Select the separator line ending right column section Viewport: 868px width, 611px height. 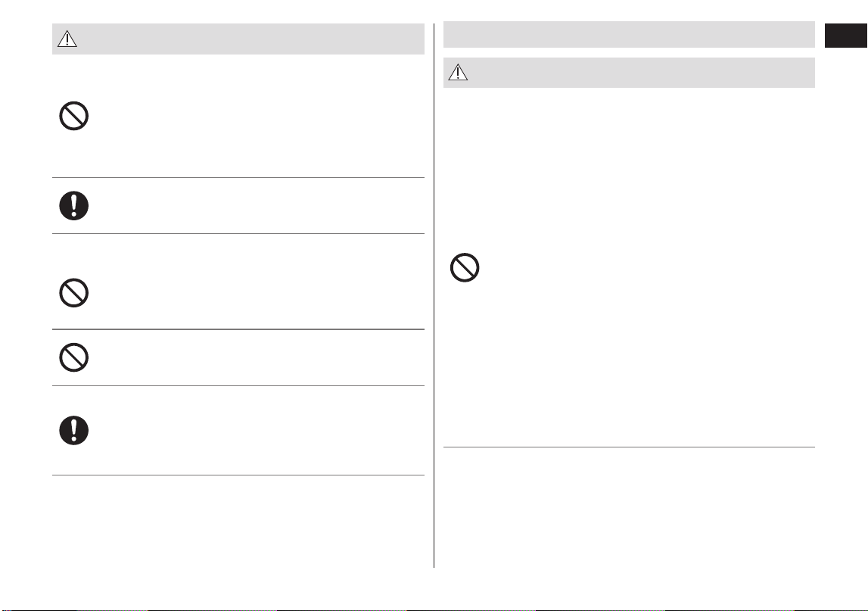[629, 447]
